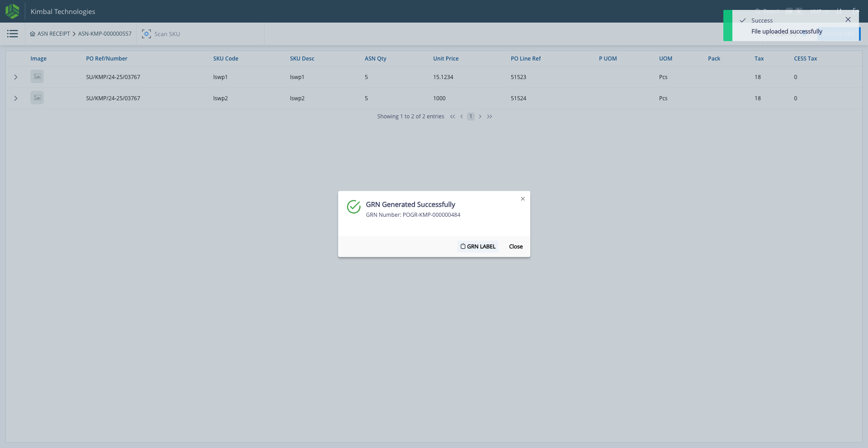868x448 pixels.
Task: Open image placeholder for lswp2 row
Action: [x=37, y=98]
